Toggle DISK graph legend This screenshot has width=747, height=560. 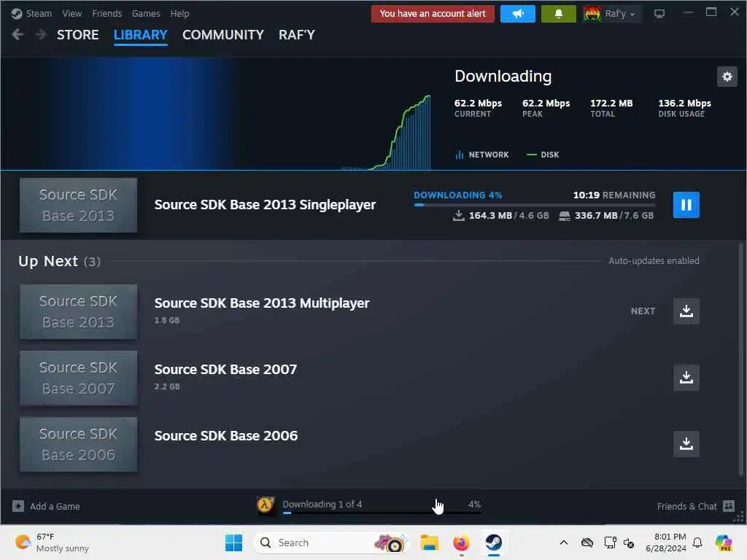click(x=543, y=155)
